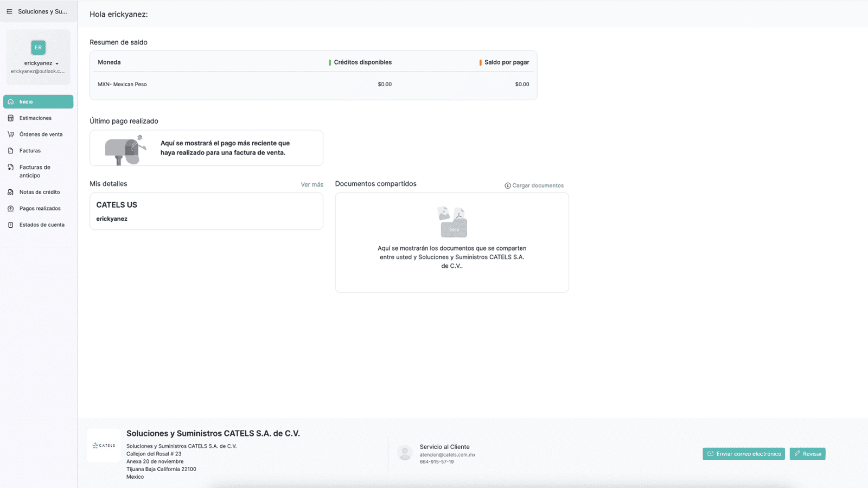Click the Estados de cuenta icon
The image size is (868, 488).
(10, 225)
